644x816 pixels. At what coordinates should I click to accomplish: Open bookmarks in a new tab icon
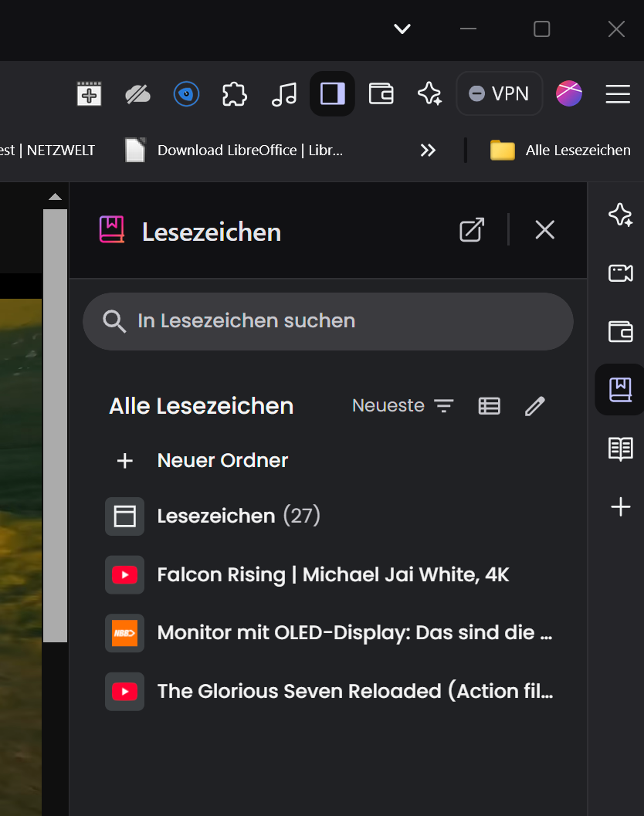472,230
